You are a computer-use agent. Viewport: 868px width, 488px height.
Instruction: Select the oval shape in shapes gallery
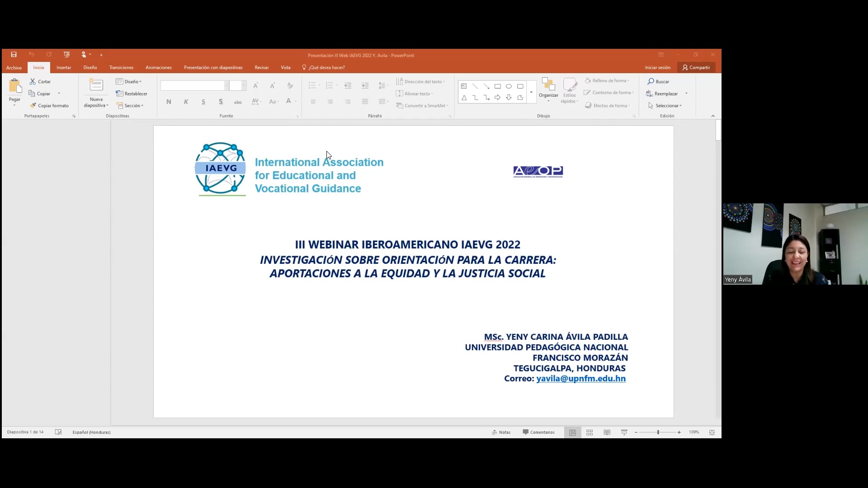[509, 86]
